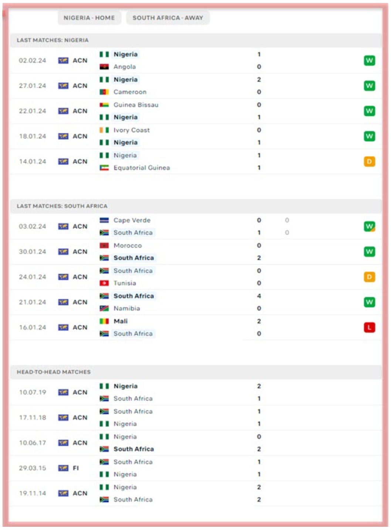Select the South Africa - Away tab
The height and width of the screenshot is (532, 392).
click(168, 18)
